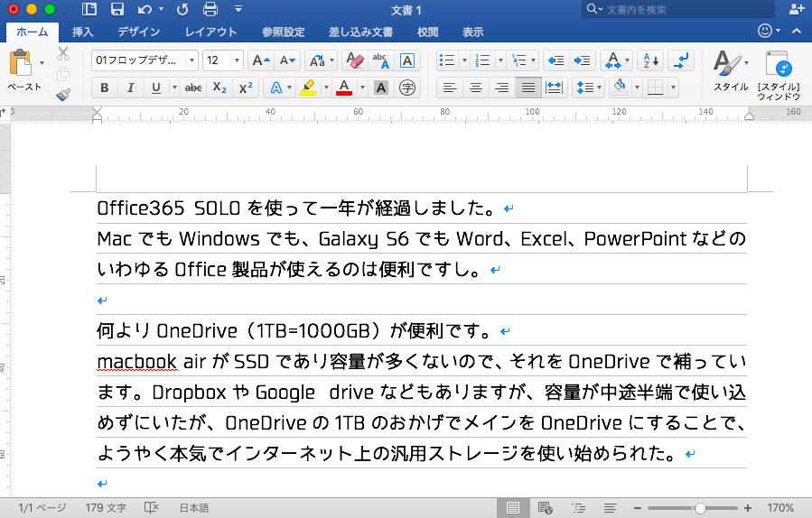The height and width of the screenshot is (518, 812).
Task: Switch to the 差し込み文書 tab
Action: 360,32
